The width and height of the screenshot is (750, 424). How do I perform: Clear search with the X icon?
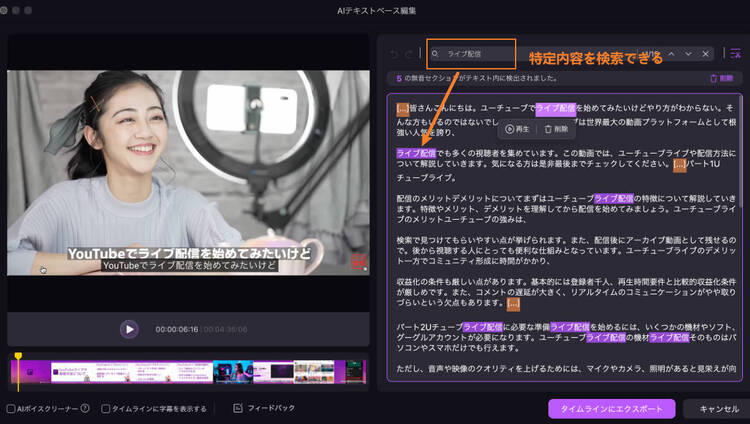coord(706,54)
